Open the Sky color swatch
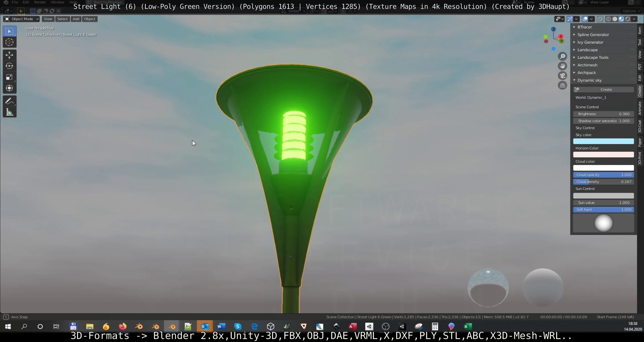The height and width of the screenshot is (342, 644). click(604, 142)
